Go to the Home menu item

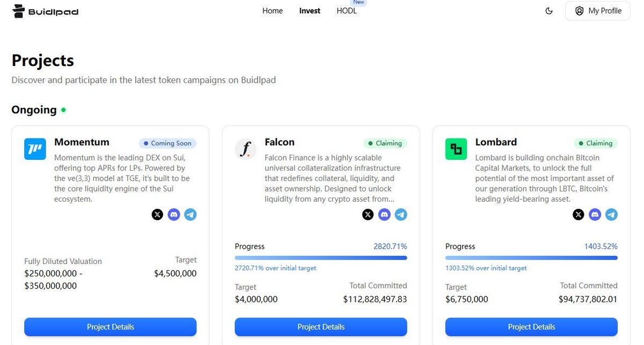(x=273, y=11)
